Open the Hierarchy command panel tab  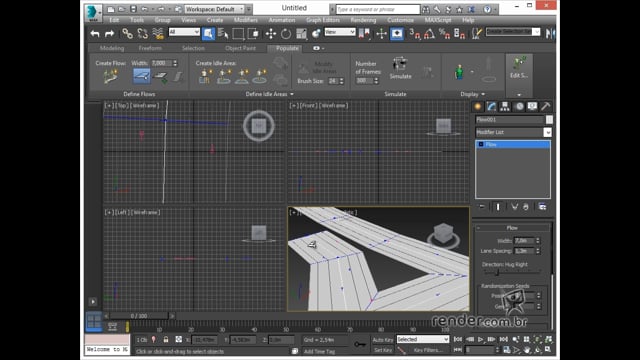[x=505, y=107]
